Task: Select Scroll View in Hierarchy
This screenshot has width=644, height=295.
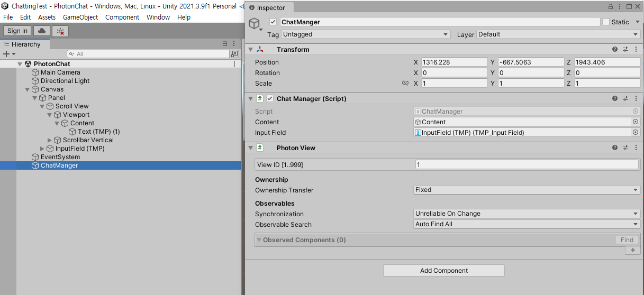Action: click(x=72, y=106)
